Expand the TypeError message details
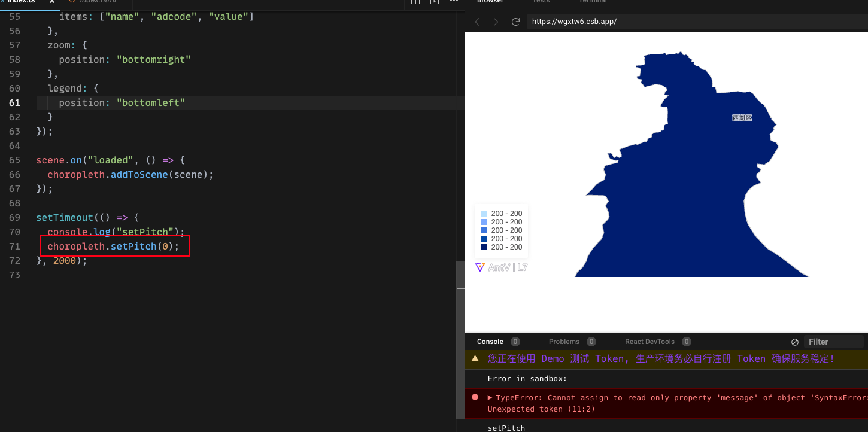This screenshot has height=432, width=868. (490, 397)
